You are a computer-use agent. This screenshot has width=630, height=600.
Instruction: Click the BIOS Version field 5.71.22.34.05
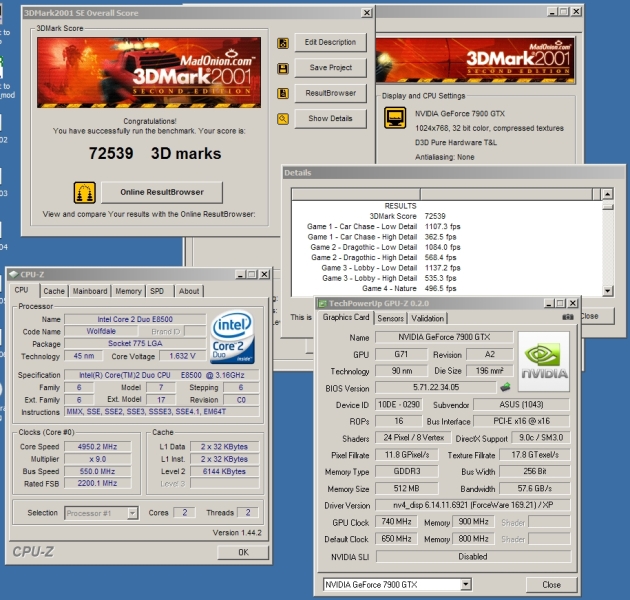click(x=436, y=387)
